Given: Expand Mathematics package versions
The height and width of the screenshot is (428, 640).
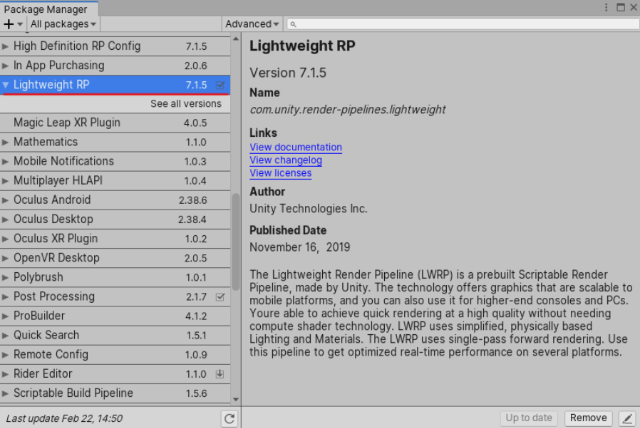Looking at the screenshot, I should click(5, 142).
